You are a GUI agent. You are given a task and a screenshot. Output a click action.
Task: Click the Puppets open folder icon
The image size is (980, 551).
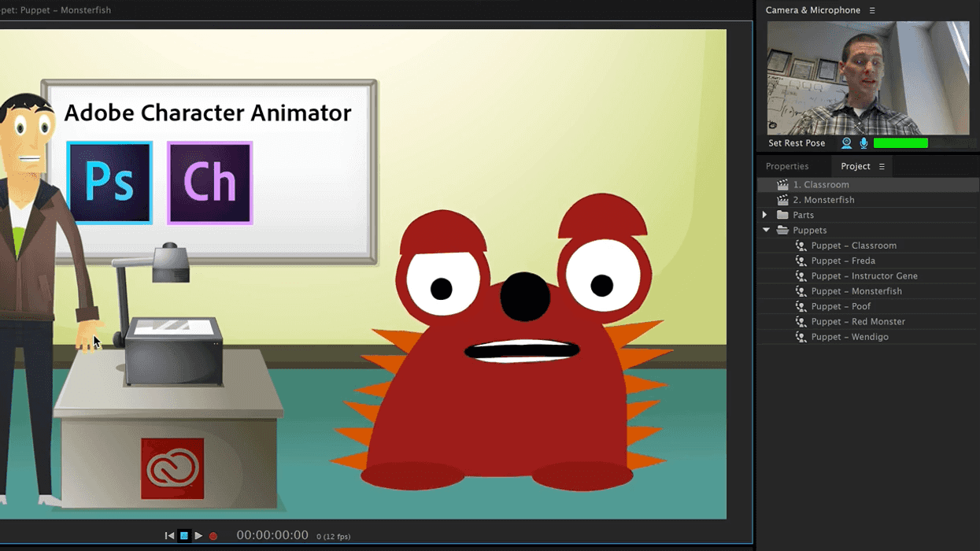click(x=782, y=231)
